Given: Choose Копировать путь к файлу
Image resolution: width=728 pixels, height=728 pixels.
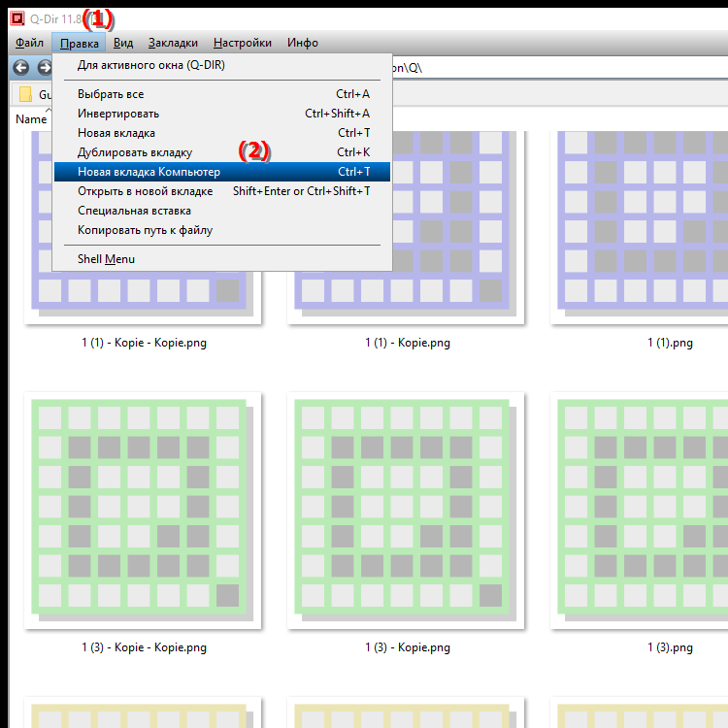Looking at the screenshot, I should point(222,230).
